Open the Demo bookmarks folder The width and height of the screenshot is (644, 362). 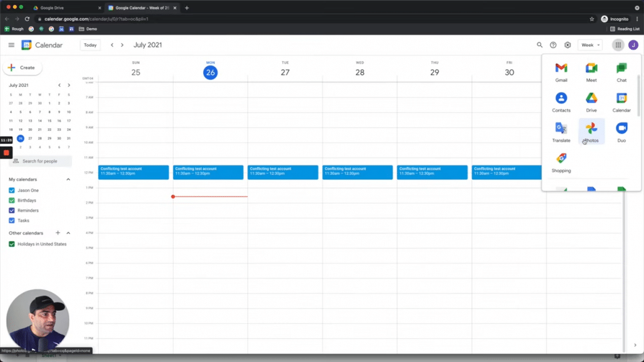pyautogui.click(x=88, y=29)
